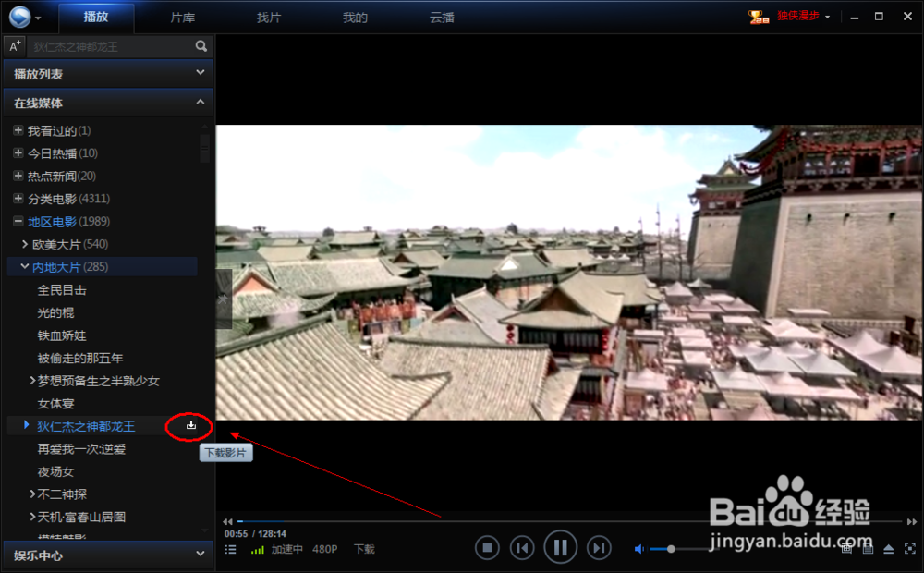Stop playback with the stop button
Viewport: 924px width, 573px height.
487,548
